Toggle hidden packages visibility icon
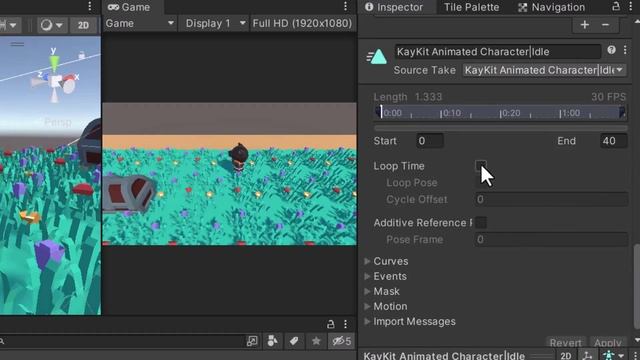The width and height of the screenshot is (640, 360). coord(342,341)
